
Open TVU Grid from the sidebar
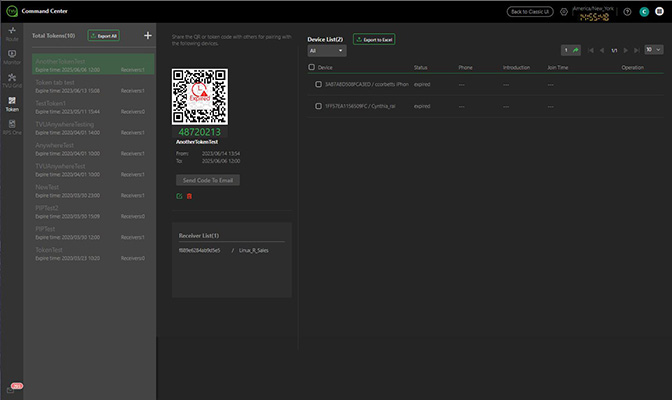point(11,79)
